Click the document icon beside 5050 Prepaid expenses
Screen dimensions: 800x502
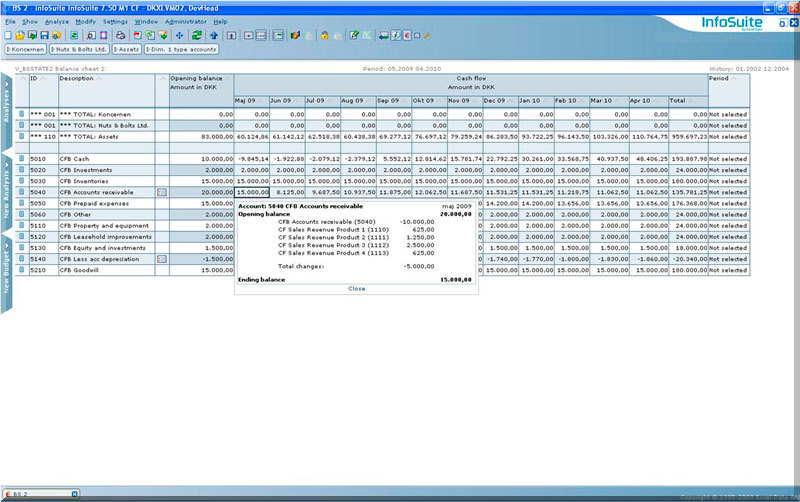[21, 203]
